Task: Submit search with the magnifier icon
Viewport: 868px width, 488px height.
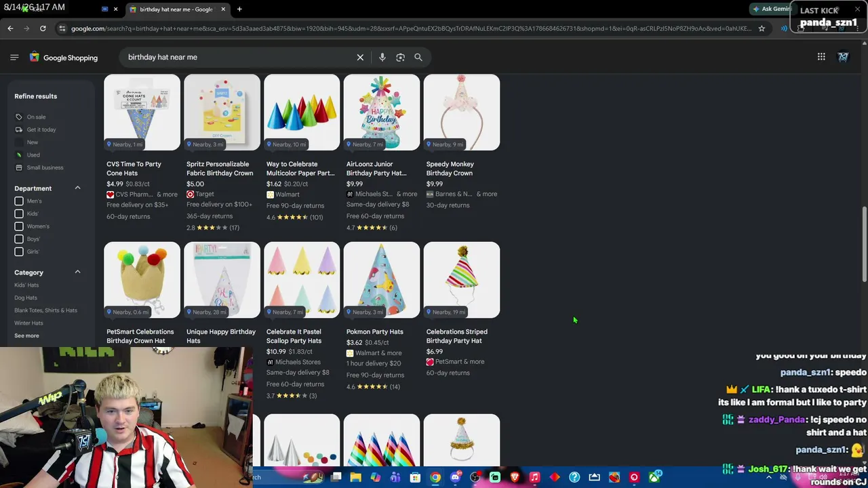Action: coord(418,57)
